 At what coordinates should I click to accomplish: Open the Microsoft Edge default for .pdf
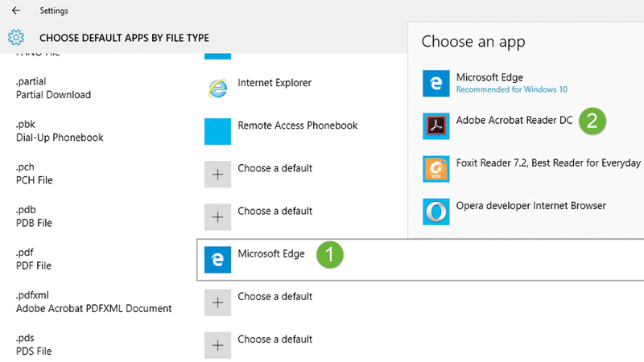click(x=271, y=253)
